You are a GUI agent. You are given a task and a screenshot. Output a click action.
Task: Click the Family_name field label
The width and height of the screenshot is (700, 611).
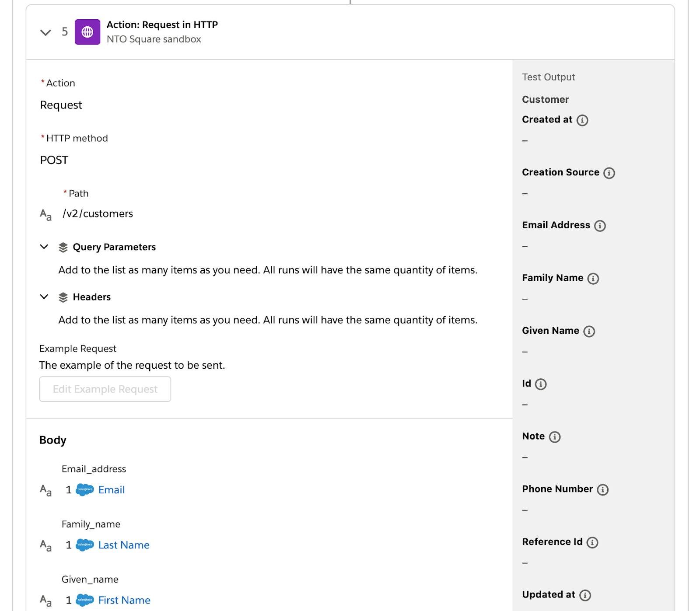pyautogui.click(x=91, y=524)
